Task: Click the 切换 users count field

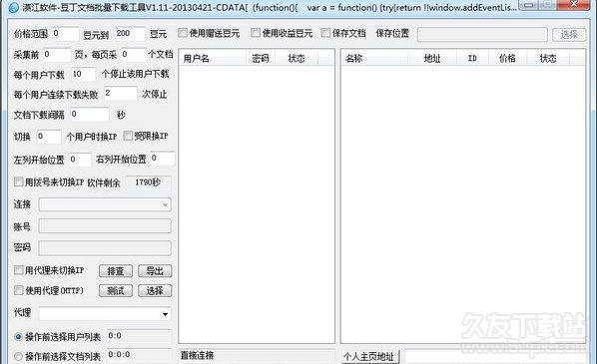Action: click(x=49, y=137)
